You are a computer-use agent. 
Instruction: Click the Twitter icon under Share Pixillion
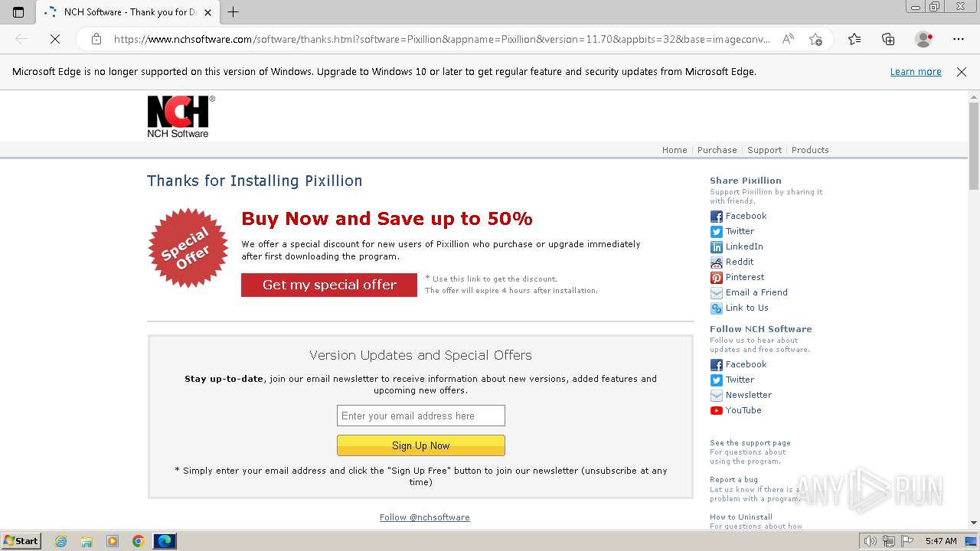[x=716, y=232]
